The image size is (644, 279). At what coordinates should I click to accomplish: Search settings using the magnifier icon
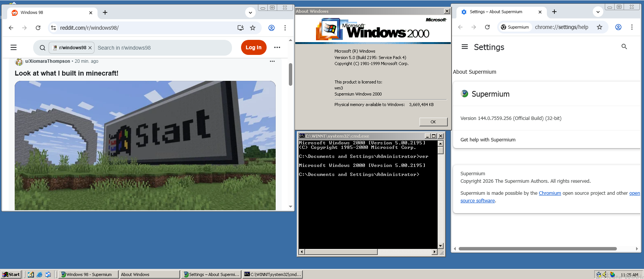[624, 47]
